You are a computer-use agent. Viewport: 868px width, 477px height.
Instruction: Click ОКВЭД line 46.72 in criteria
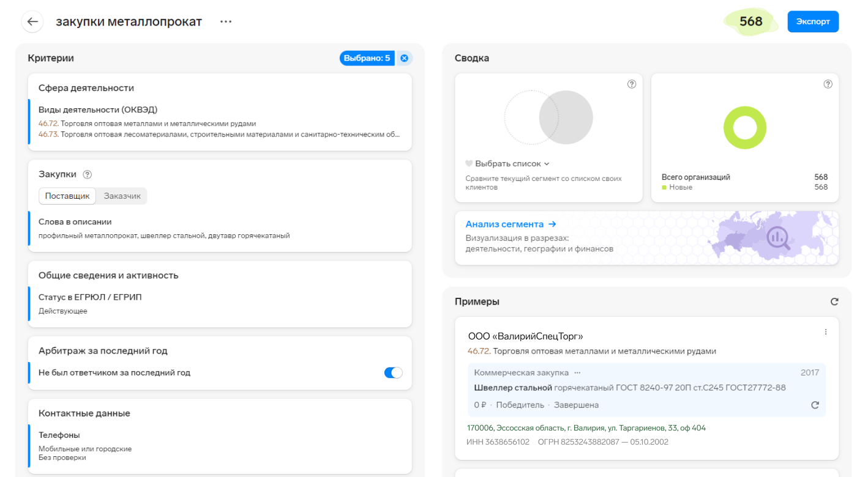(x=147, y=124)
